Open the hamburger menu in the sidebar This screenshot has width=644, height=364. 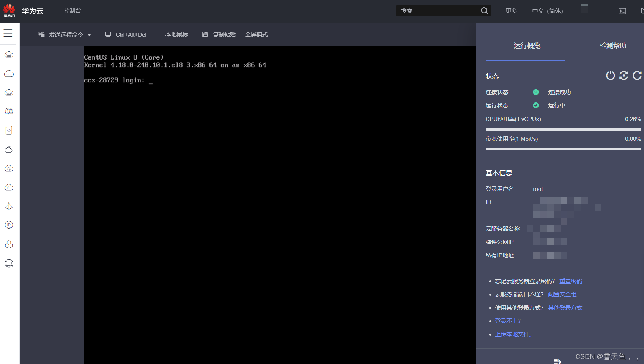[x=8, y=33]
